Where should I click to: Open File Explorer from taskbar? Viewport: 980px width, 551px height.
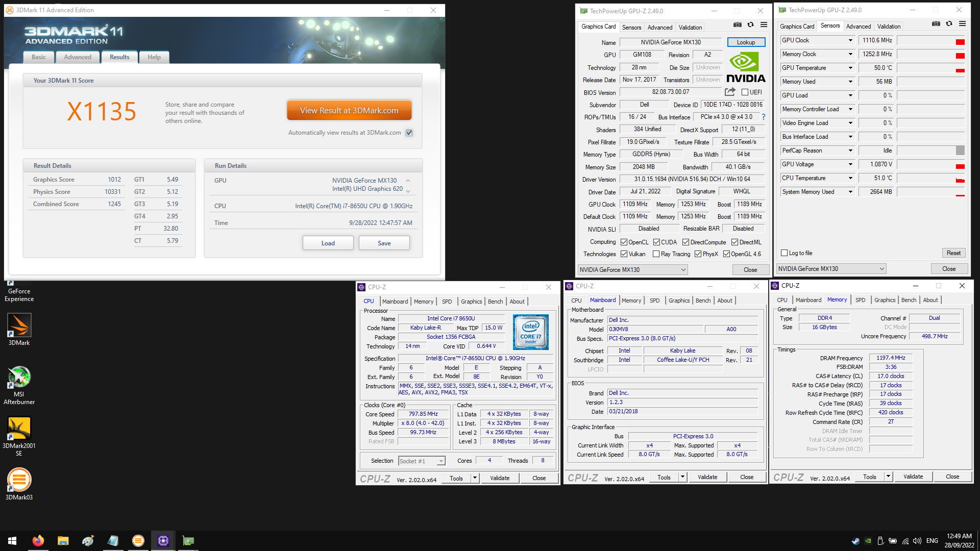click(63, 541)
